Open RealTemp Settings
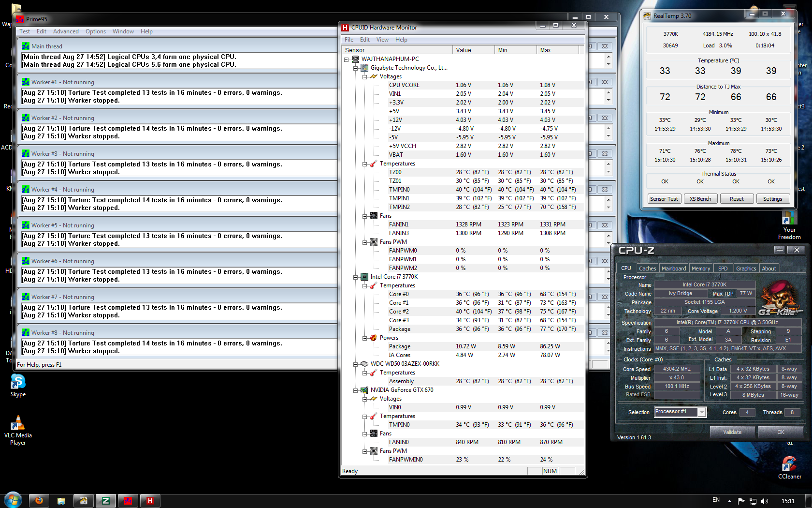812x508 pixels. click(x=772, y=199)
